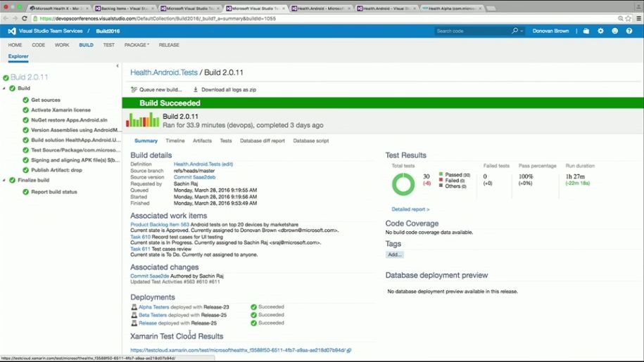644x362 pixels.
Task: Open the testcloud.xamarin.com results URL
Action: (238, 351)
